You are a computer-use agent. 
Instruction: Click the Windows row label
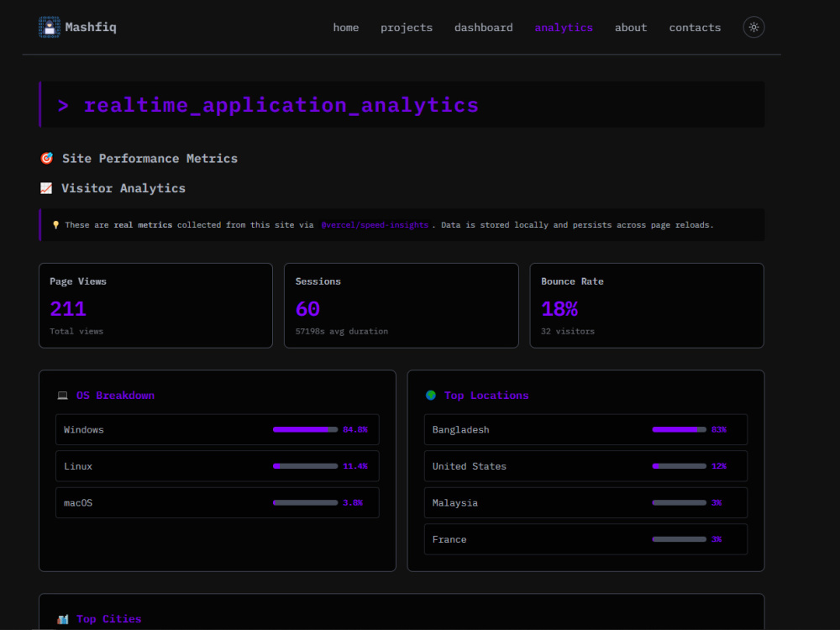tap(83, 429)
